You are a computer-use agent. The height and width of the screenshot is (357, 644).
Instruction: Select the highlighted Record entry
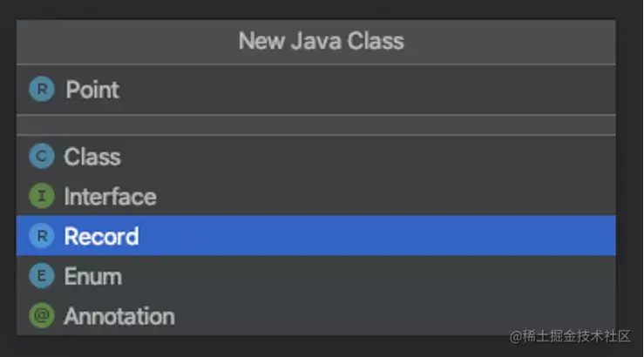[x=101, y=236]
